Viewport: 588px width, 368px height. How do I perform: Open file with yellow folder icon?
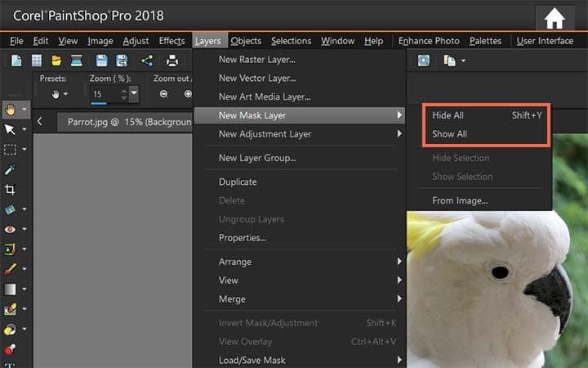click(56, 61)
